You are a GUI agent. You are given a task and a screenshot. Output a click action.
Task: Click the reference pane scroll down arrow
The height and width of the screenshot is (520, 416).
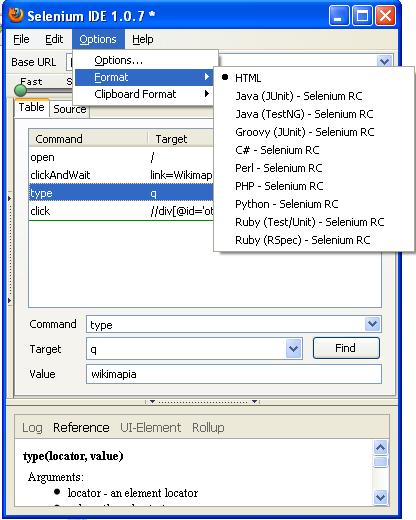tap(381, 497)
